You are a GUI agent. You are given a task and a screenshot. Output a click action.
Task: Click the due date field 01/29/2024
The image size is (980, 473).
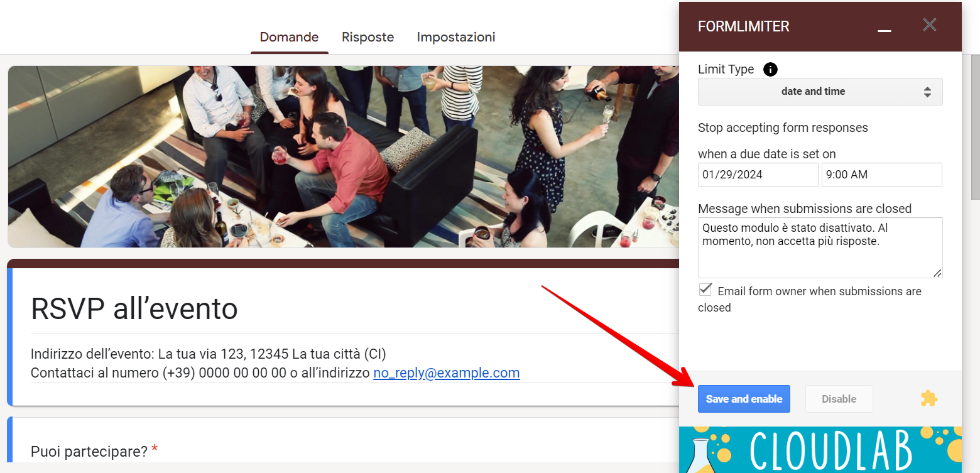coord(758,175)
